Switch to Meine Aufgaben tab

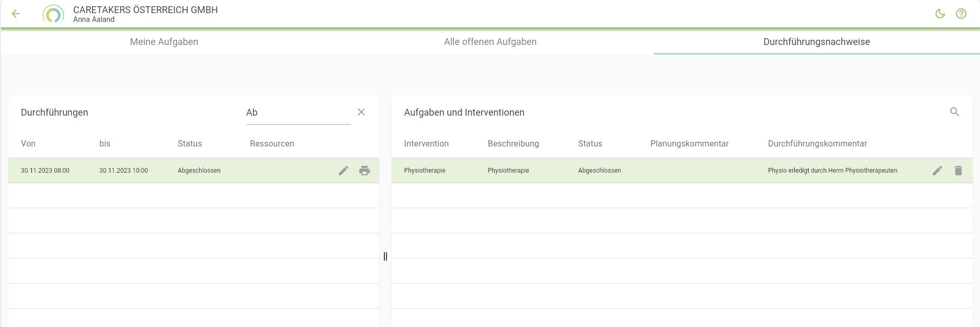[x=164, y=42]
